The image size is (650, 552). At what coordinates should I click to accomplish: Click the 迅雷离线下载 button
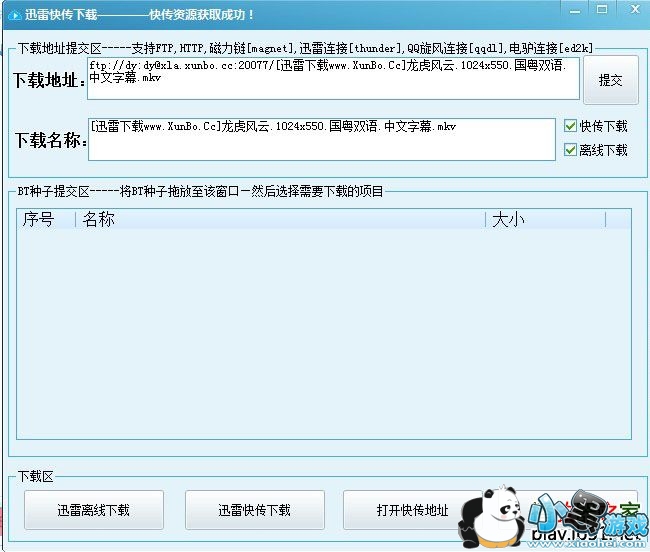coord(94,510)
